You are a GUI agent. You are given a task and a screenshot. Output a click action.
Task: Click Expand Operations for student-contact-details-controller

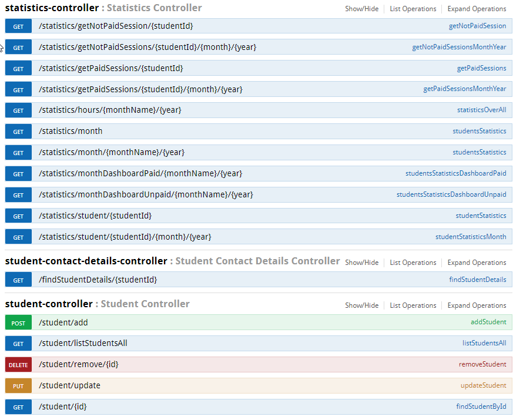477,263
